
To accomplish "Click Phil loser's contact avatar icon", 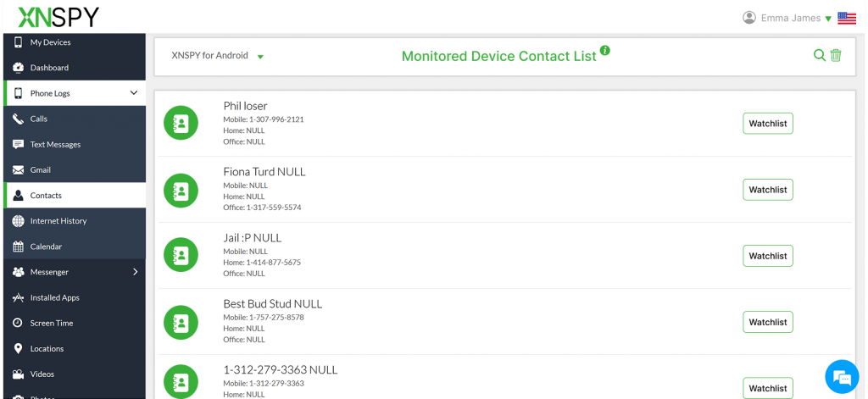I will 181,123.
